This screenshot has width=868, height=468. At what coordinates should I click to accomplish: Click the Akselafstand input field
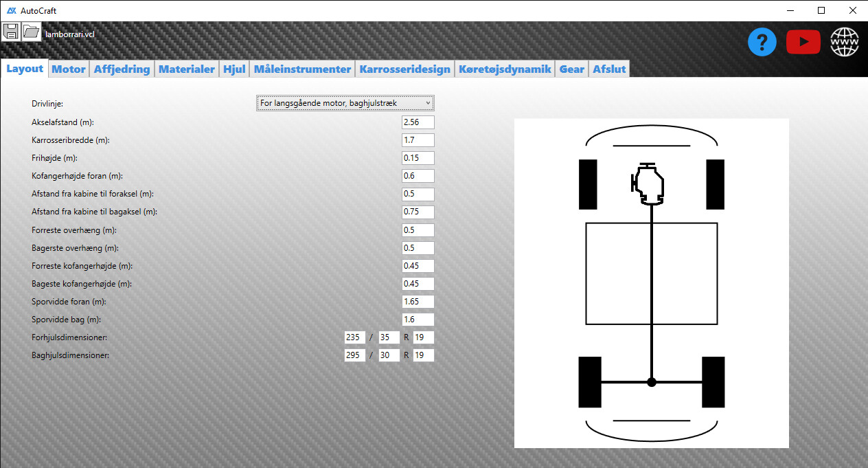click(x=418, y=122)
